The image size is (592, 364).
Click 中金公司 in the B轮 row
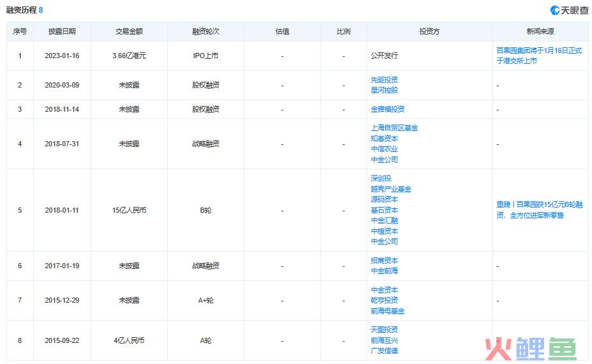point(384,241)
